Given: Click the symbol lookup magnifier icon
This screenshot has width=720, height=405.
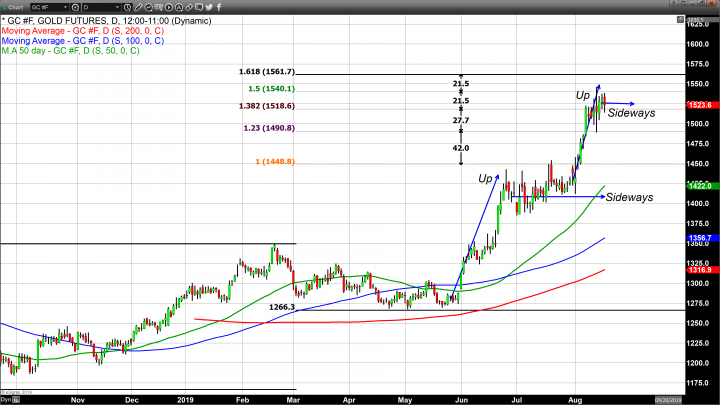Looking at the screenshot, I should tap(75, 7).
